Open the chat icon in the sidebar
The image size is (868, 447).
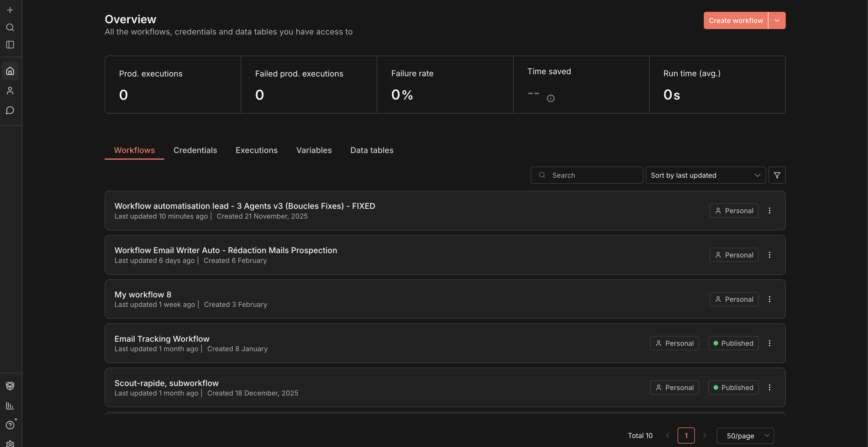tap(10, 110)
